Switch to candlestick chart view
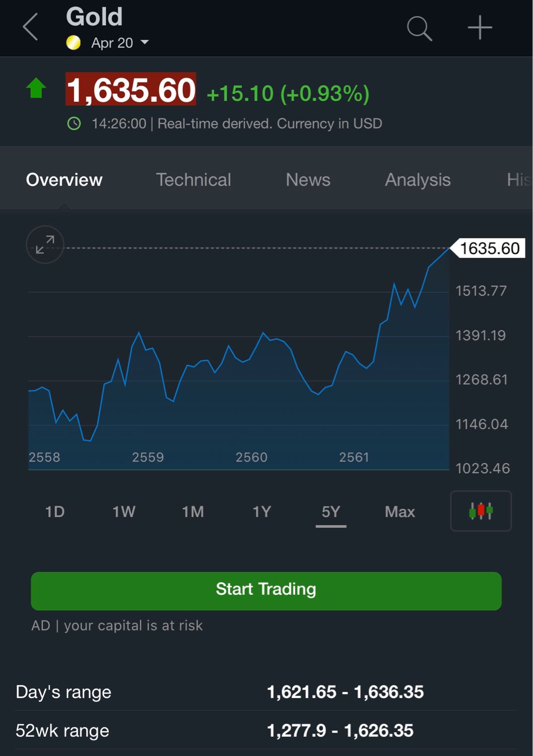This screenshot has width=533, height=756. [x=481, y=511]
